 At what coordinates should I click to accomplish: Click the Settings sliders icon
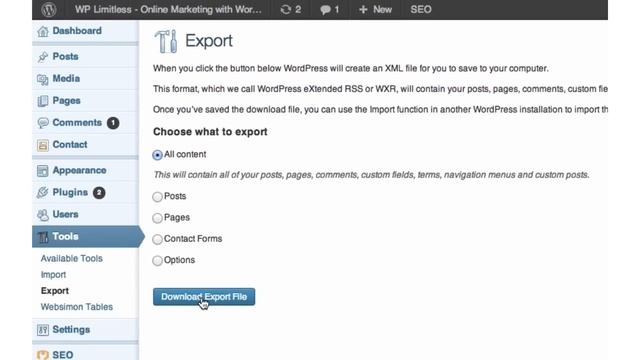tap(43, 330)
